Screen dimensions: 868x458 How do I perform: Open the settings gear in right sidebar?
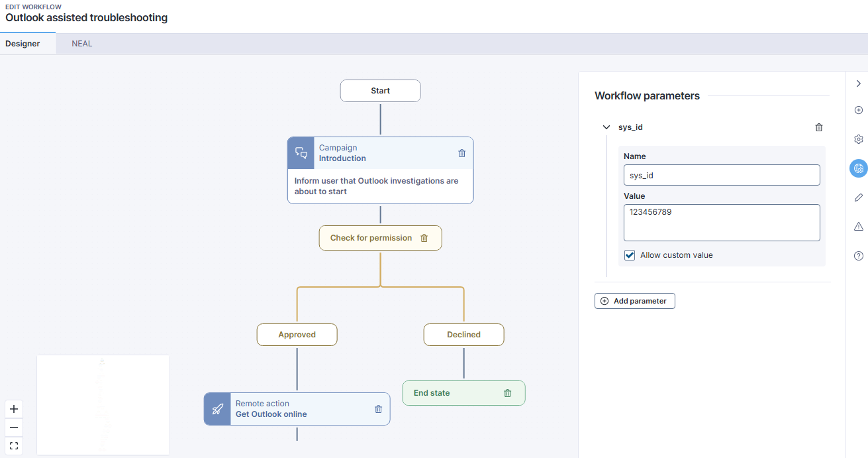858,139
